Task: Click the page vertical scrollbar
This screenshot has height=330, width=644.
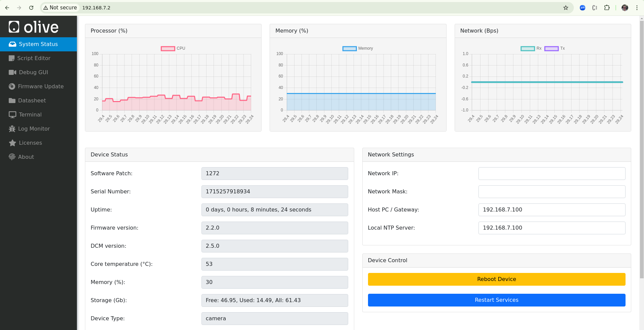Action: click(x=642, y=149)
